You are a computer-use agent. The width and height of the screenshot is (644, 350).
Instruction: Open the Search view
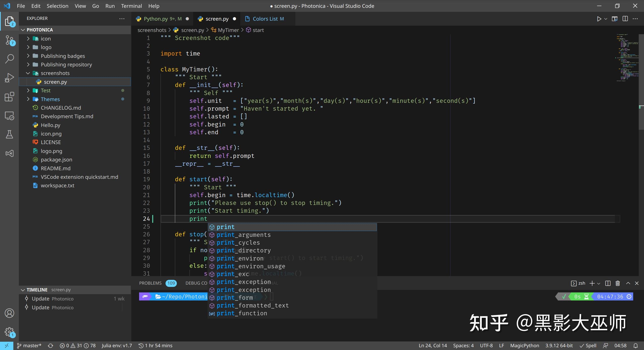coord(9,59)
